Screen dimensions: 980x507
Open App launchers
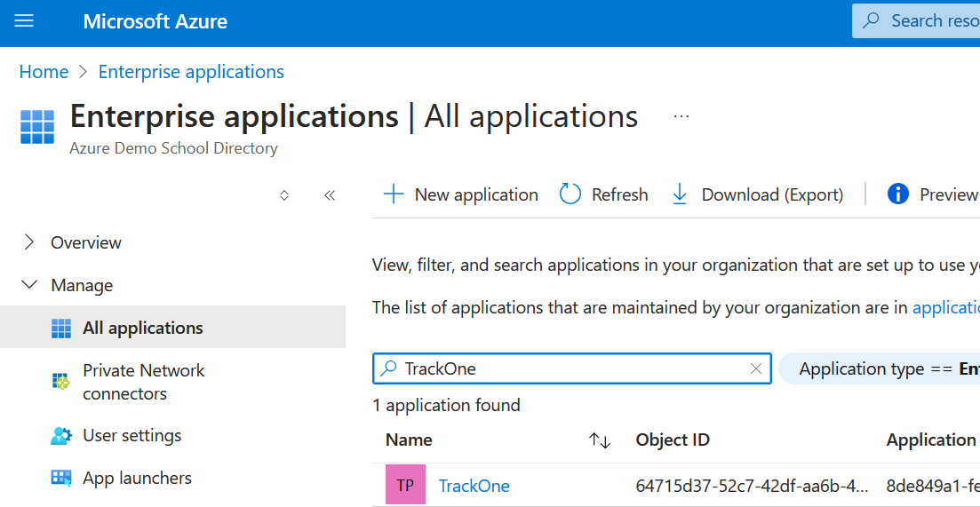coord(137,479)
